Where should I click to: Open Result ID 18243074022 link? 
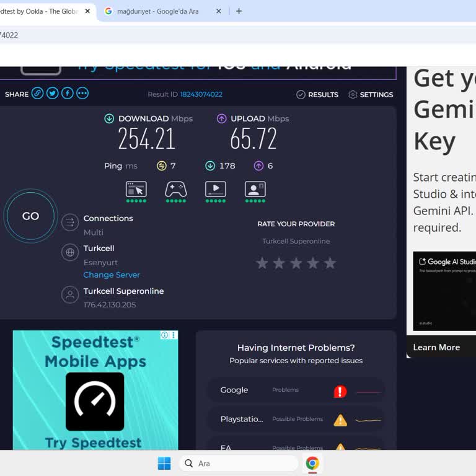pos(201,94)
